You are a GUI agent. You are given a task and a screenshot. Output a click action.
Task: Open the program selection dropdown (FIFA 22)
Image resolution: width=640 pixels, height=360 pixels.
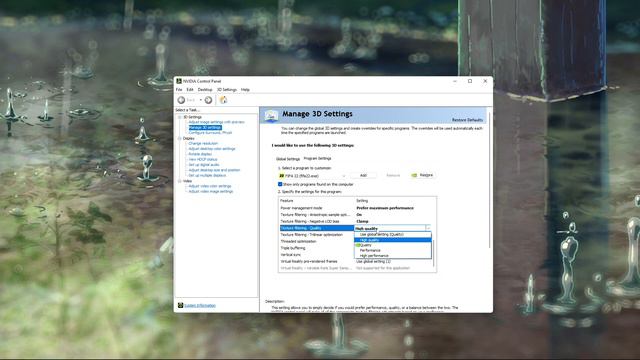(312, 176)
